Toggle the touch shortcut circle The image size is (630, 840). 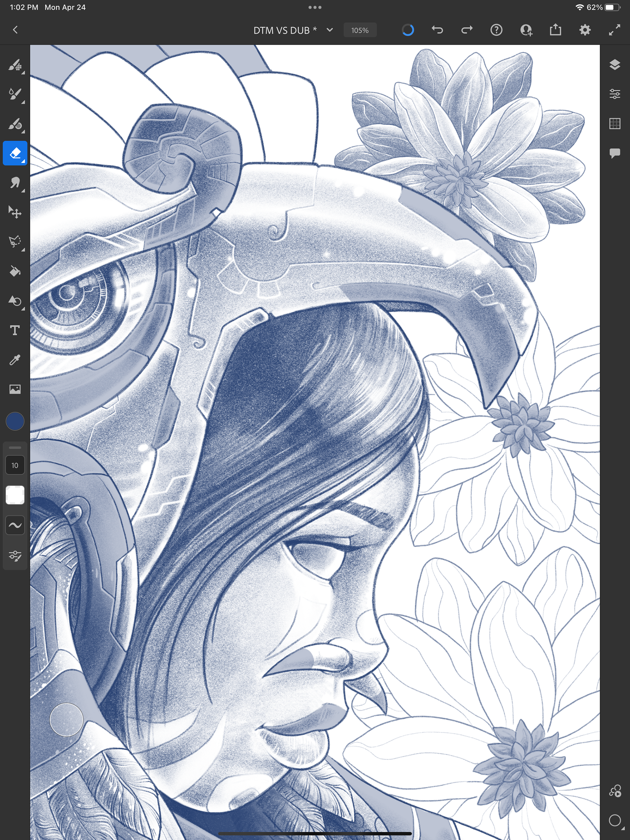[67, 720]
